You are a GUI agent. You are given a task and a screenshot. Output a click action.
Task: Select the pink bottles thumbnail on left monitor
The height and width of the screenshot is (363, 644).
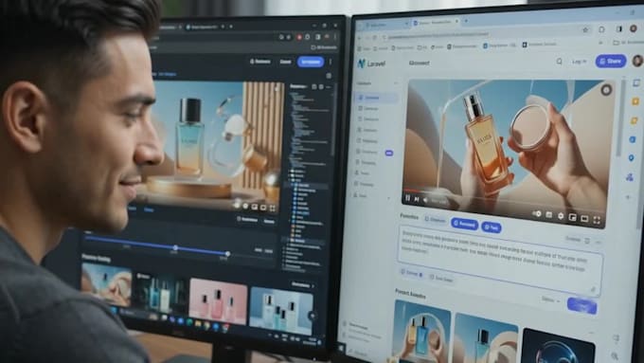tap(218, 300)
